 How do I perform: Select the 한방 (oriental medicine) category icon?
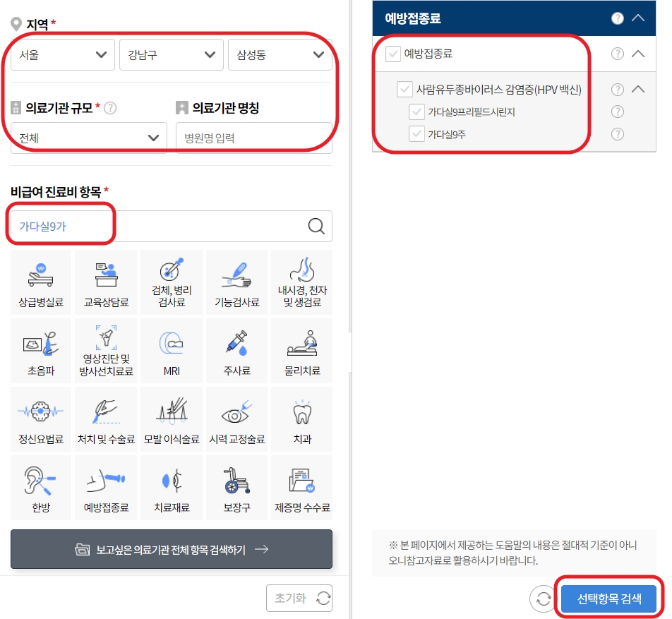tap(40, 488)
